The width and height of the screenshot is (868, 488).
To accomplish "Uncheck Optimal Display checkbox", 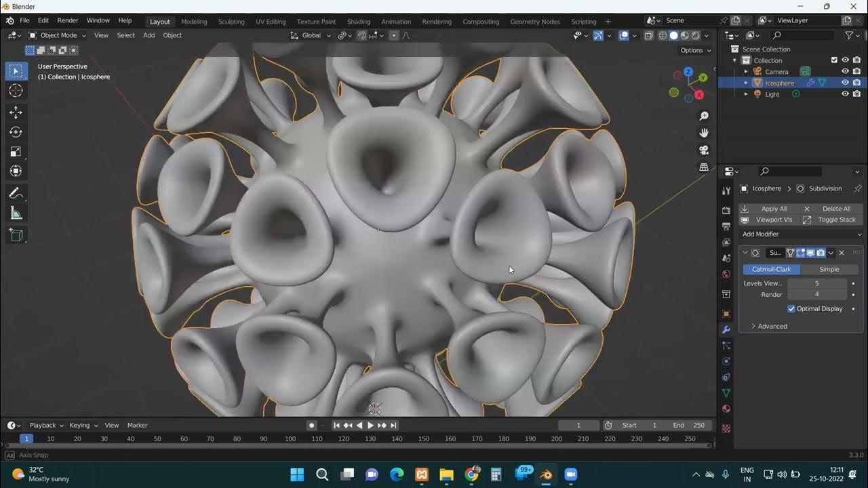I will pos(791,308).
